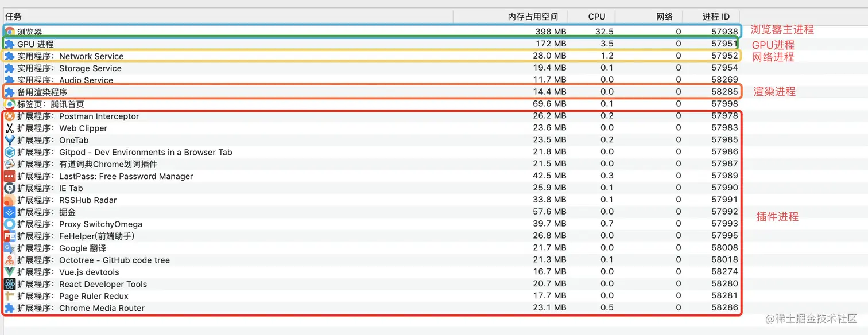Click the Tencent icon for 腾讯首页 tab
The width and height of the screenshot is (868, 335).
coord(10,104)
